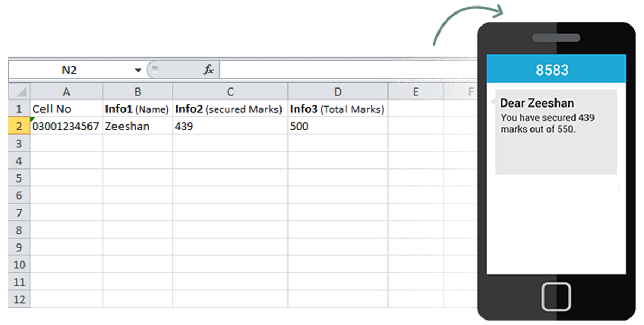Select row 1 header

tap(20, 109)
